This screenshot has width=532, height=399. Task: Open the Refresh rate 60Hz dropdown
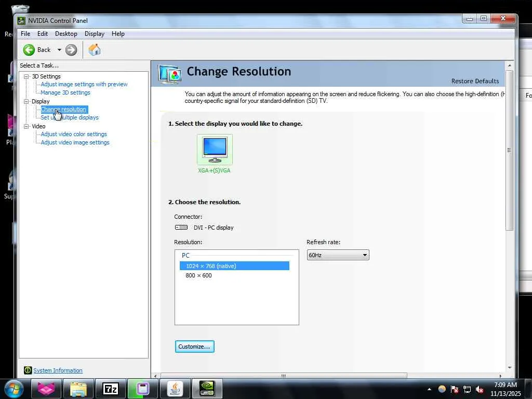pos(338,255)
